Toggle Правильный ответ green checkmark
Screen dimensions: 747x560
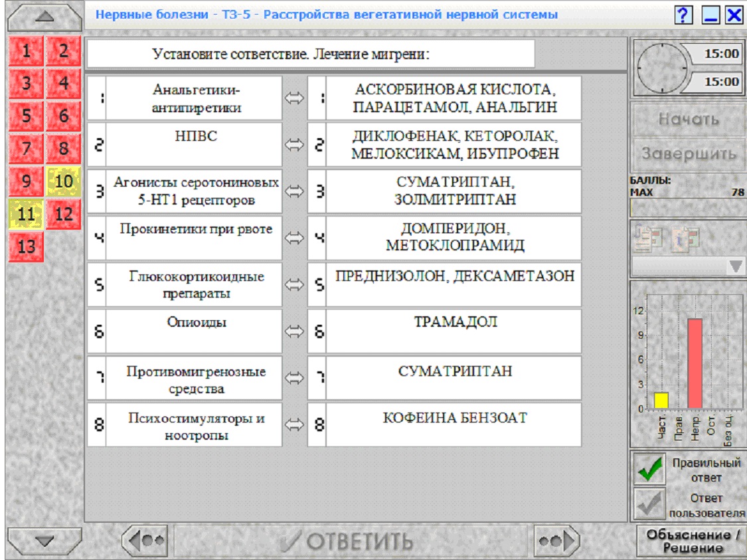(649, 469)
